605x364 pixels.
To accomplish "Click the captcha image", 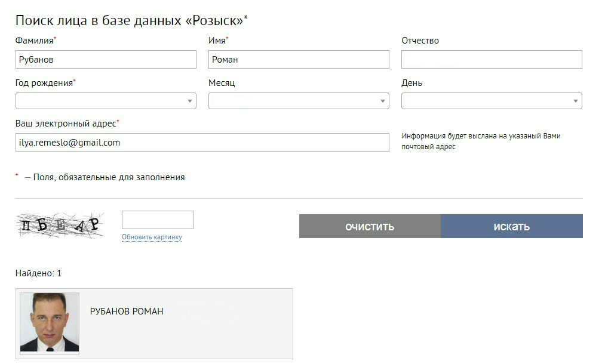I will click(60, 225).
